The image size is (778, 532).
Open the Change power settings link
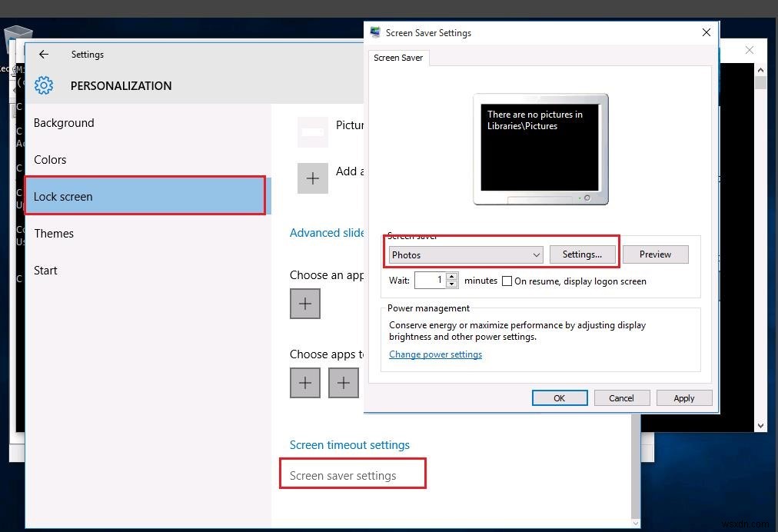click(x=435, y=354)
